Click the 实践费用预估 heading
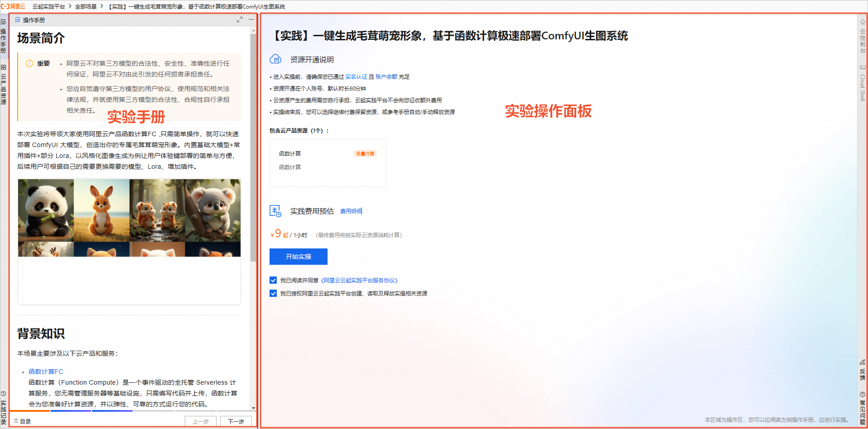Viewport: 868px width, 429px height. coord(312,211)
